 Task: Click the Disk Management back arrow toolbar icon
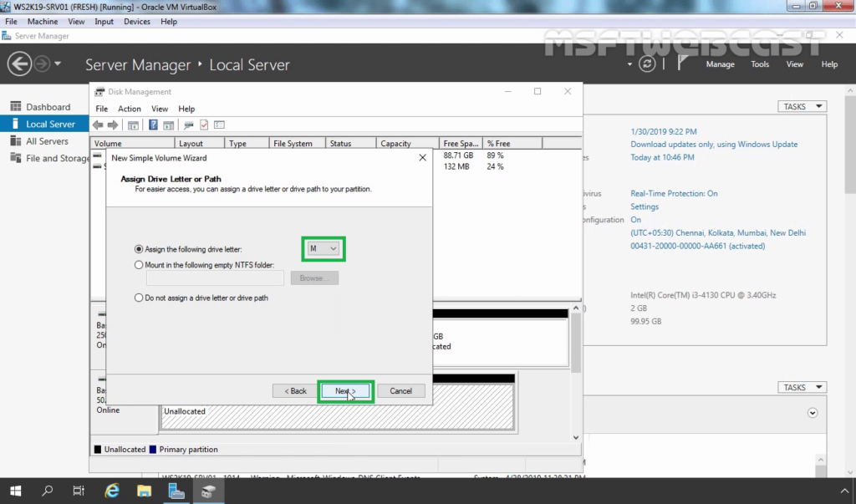click(99, 125)
